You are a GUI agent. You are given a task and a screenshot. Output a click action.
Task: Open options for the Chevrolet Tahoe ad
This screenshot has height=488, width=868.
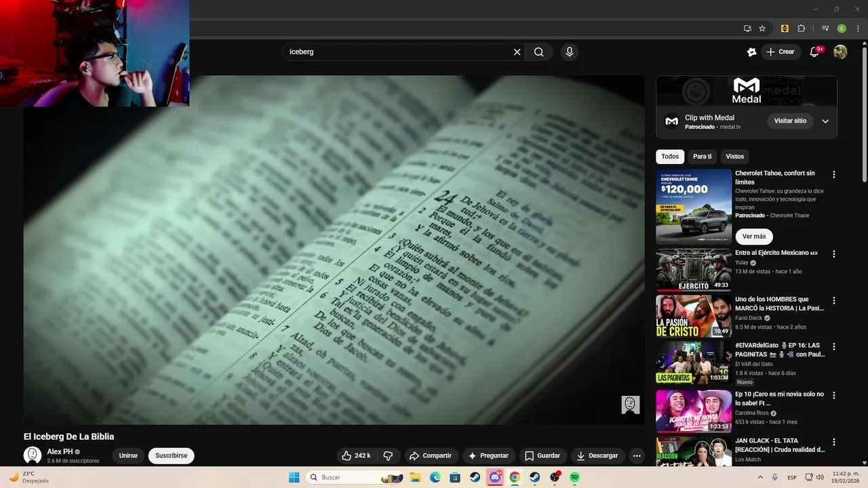(834, 174)
